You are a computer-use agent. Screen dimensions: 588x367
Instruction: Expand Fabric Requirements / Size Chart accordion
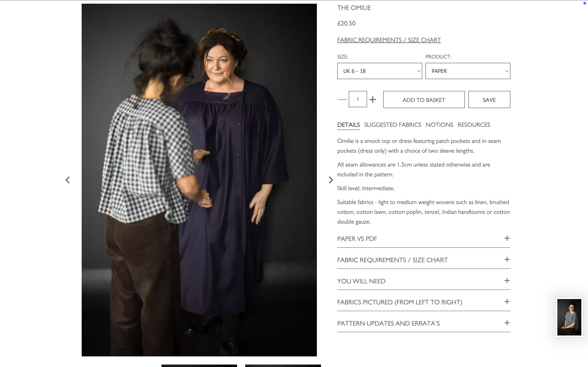[x=423, y=260]
